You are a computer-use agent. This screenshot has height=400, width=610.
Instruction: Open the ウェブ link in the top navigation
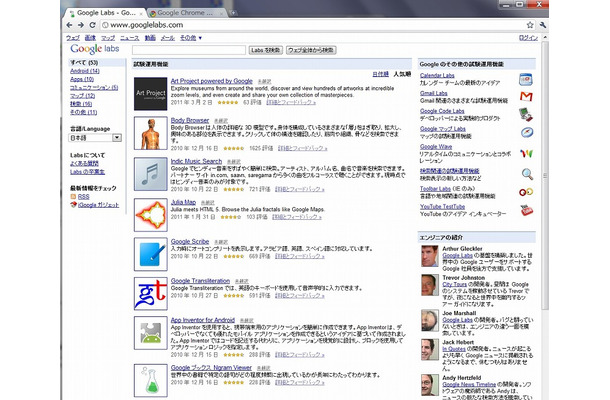[73, 38]
